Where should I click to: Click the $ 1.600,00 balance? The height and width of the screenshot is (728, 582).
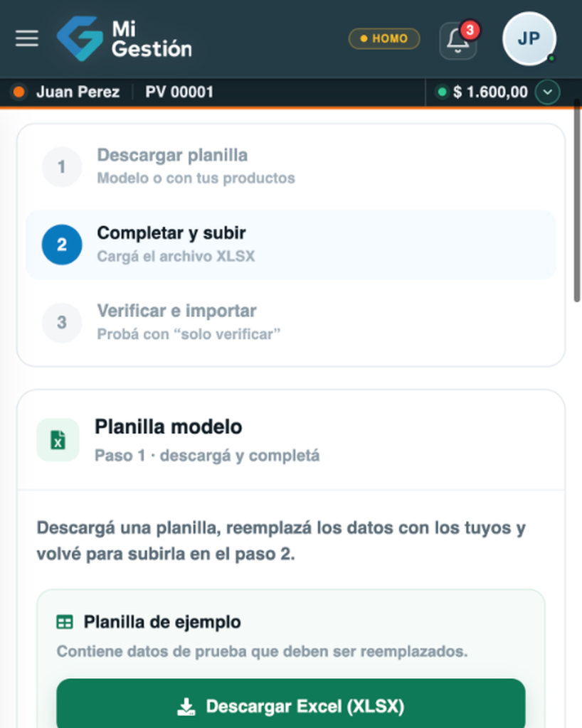coord(490,92)
